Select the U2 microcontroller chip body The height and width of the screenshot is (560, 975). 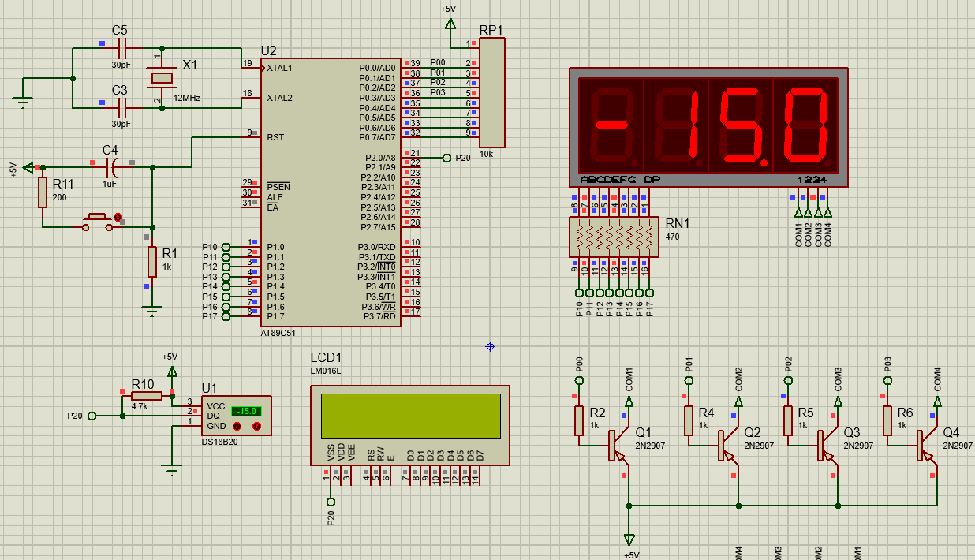(331, 192)
